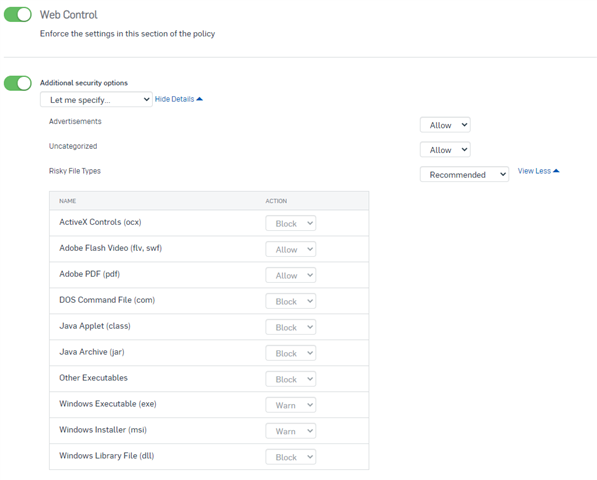
Task: Open Windows Installer (msi) Warn dropdown
Action: click(291, 431)
